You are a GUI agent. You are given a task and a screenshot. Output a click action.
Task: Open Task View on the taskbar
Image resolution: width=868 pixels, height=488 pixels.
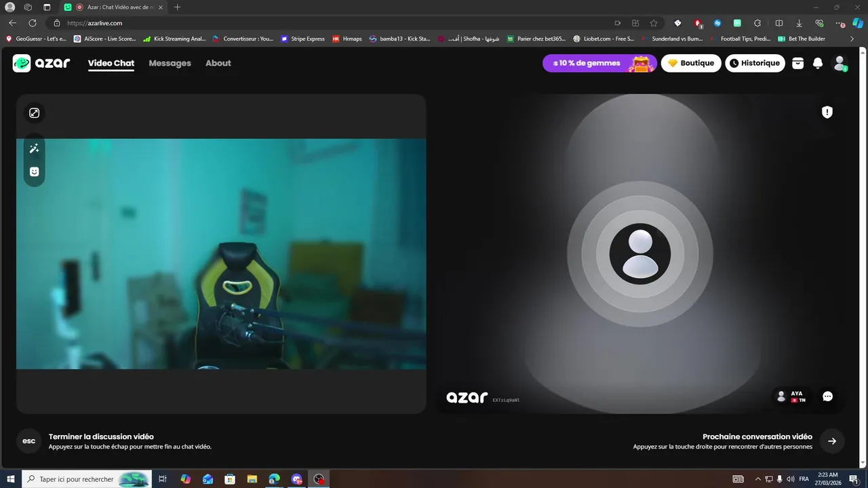(x=163, y=479)
